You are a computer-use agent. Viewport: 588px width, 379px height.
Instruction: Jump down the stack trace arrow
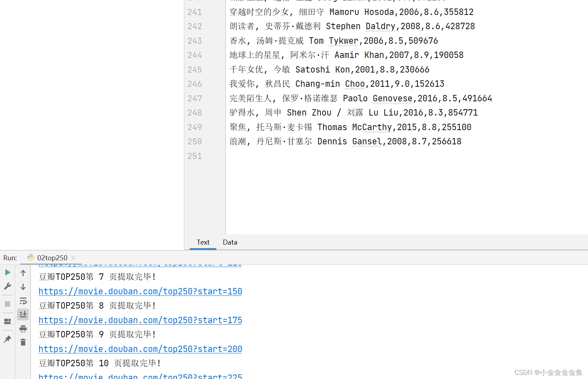(23, 287)
